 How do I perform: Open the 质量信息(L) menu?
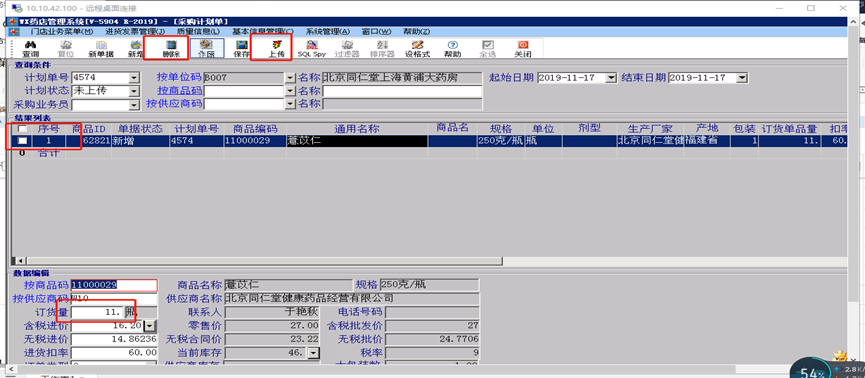pos(197,31)
